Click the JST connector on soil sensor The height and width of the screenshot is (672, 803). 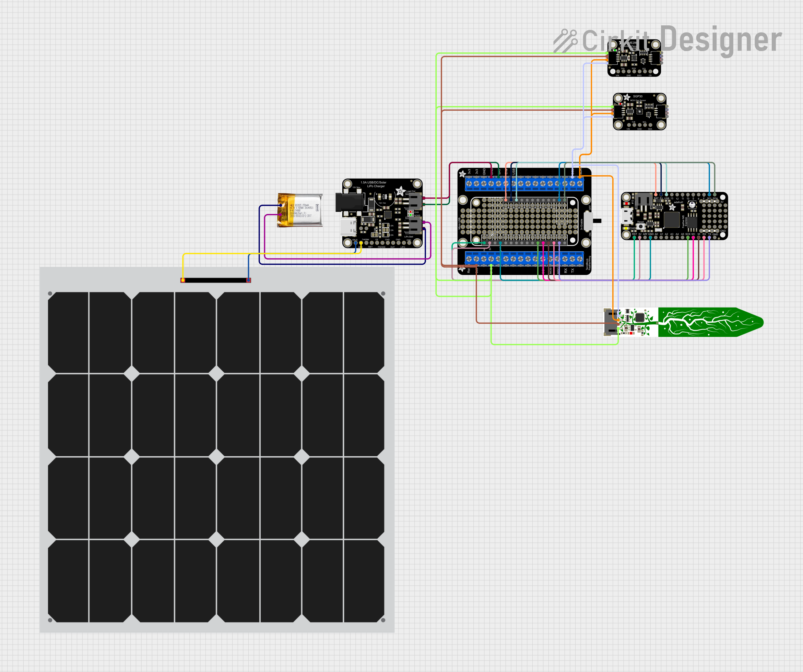point(611,322)
